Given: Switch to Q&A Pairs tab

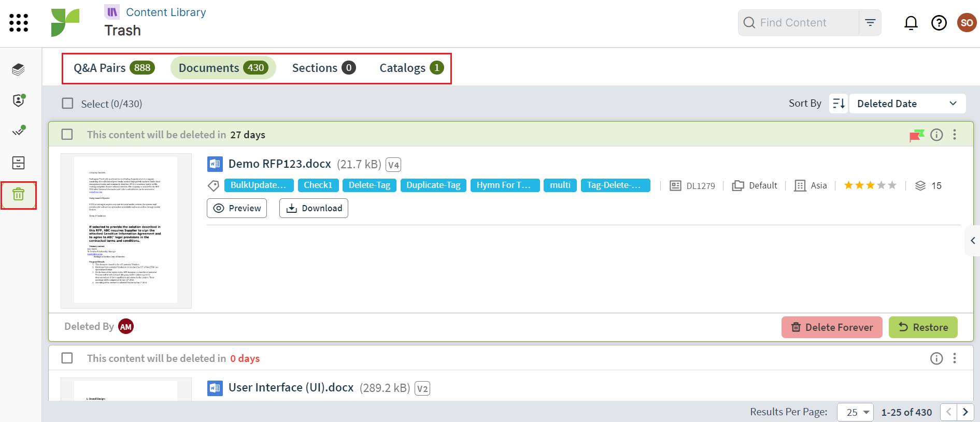Looking at the screenshot, I should click(x=114, y=68).
